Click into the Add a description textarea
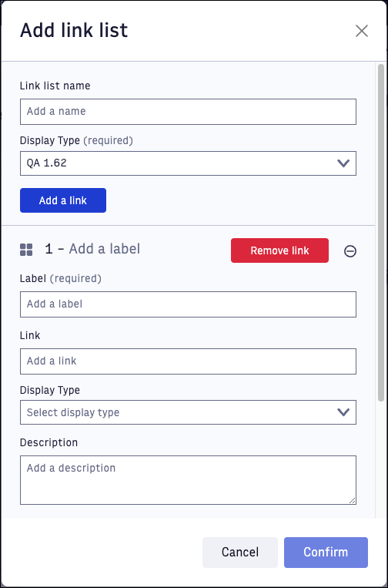Screen dimensions: 388x588 188,480
